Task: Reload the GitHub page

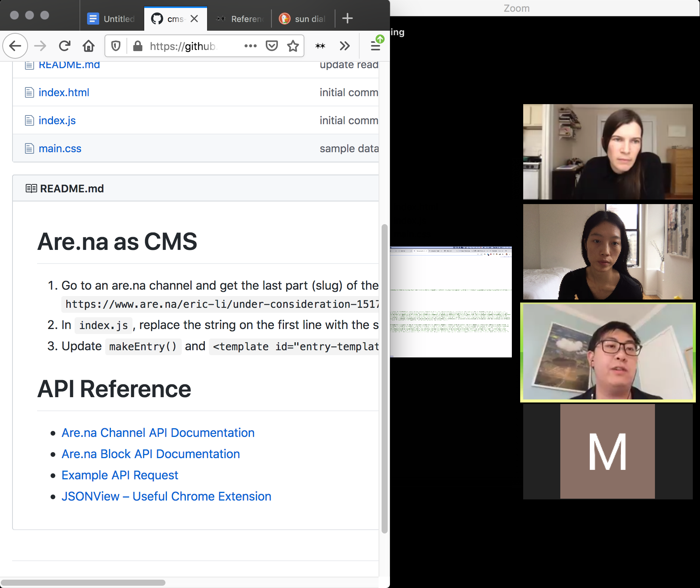Action: pyautogui.click(x=65, y=46)
